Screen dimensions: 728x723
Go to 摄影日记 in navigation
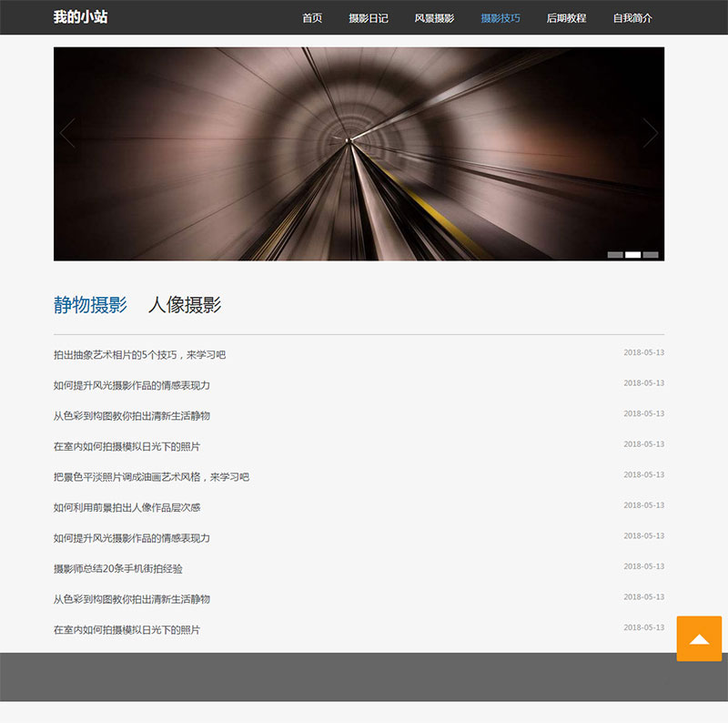[369, 18]
